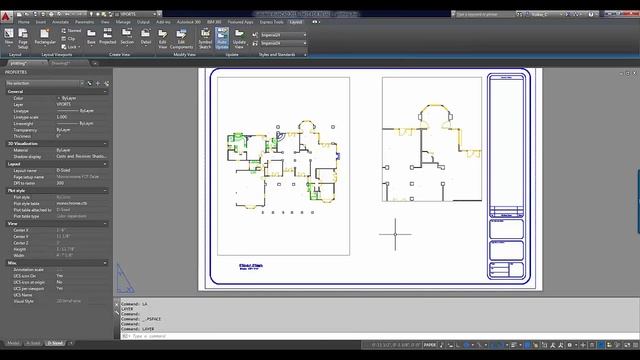Collapse the General properties section
The image size is (640, 360).
click(105, 92)
